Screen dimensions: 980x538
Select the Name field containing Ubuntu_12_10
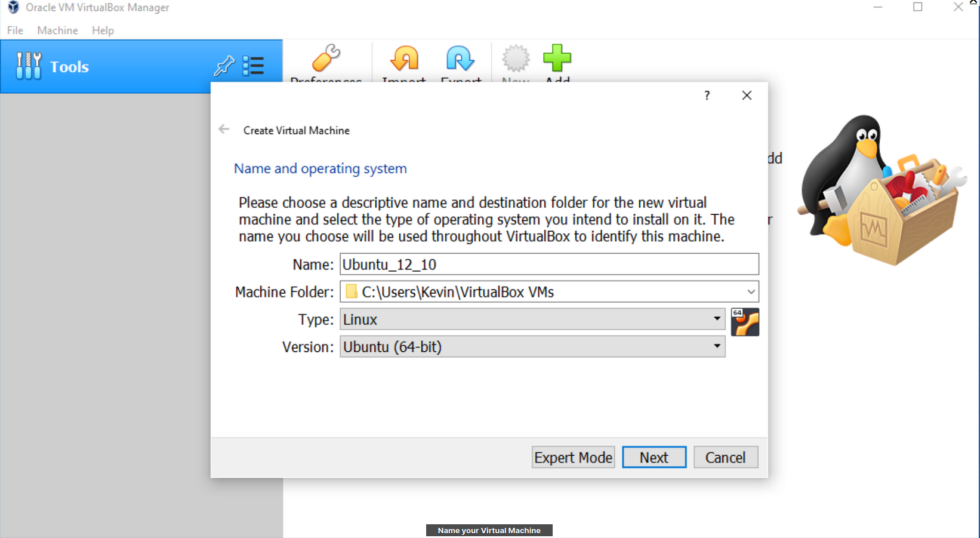(548, 264)
